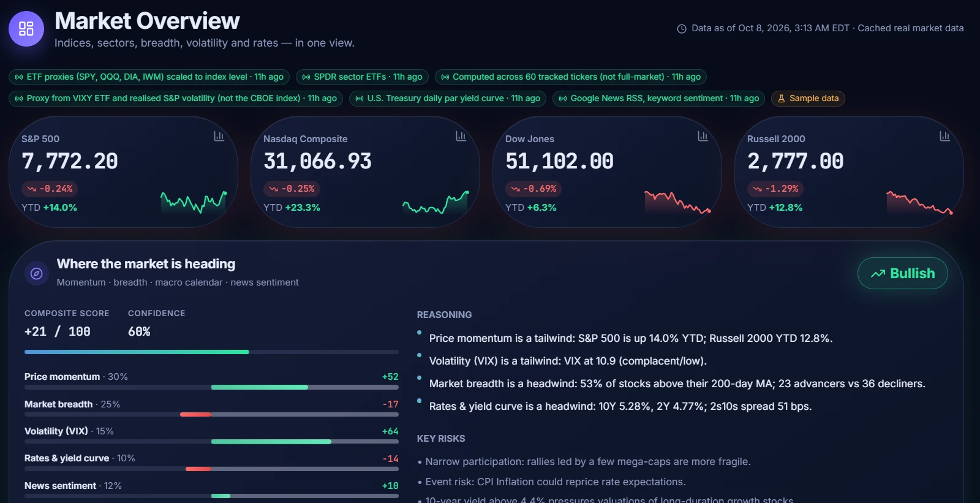980x503 pixels.
Task: Click the Bullish trend button
Action: pyautogui.click(x=902, y=273)
